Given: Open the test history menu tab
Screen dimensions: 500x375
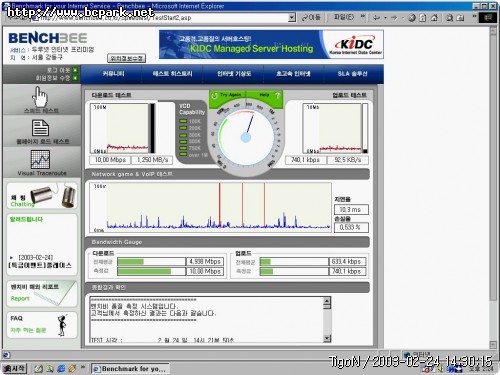Looking at the screenshot, I should (172, 74).
